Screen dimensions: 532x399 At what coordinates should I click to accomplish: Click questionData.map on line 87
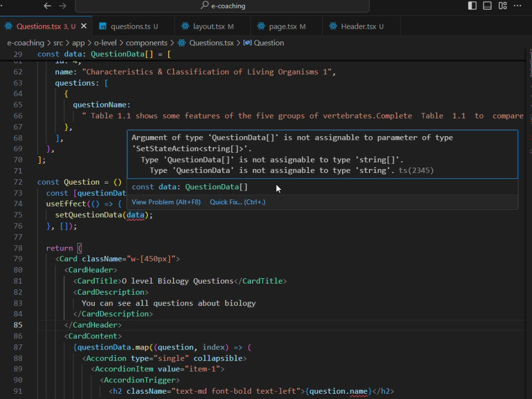click(x=113, y=347)
